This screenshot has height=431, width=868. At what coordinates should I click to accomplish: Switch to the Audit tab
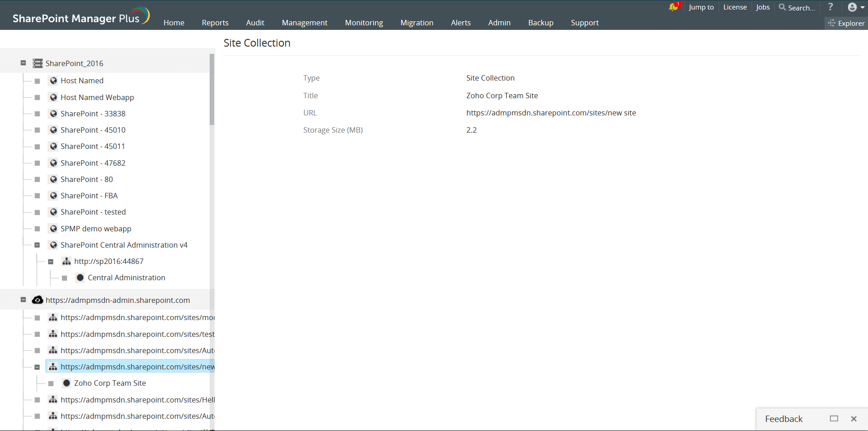(255, 23)
